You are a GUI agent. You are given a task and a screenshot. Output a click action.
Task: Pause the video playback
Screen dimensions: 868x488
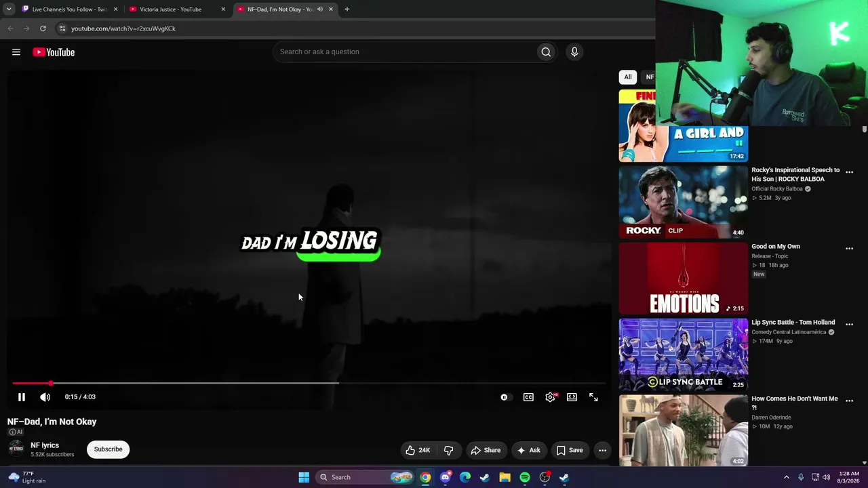[22, 397]
